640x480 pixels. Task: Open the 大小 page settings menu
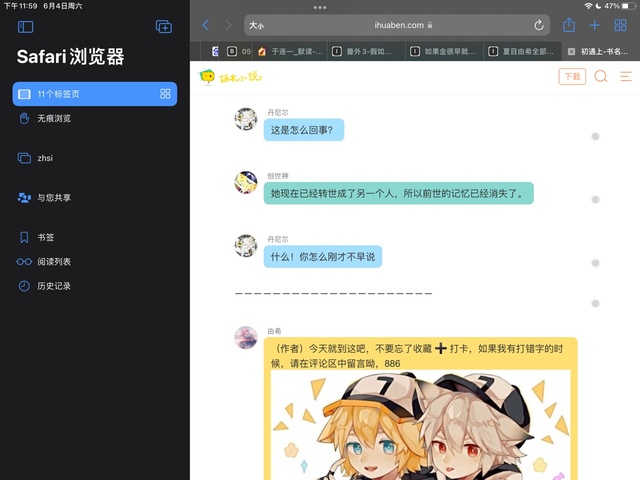coord(257,25)
